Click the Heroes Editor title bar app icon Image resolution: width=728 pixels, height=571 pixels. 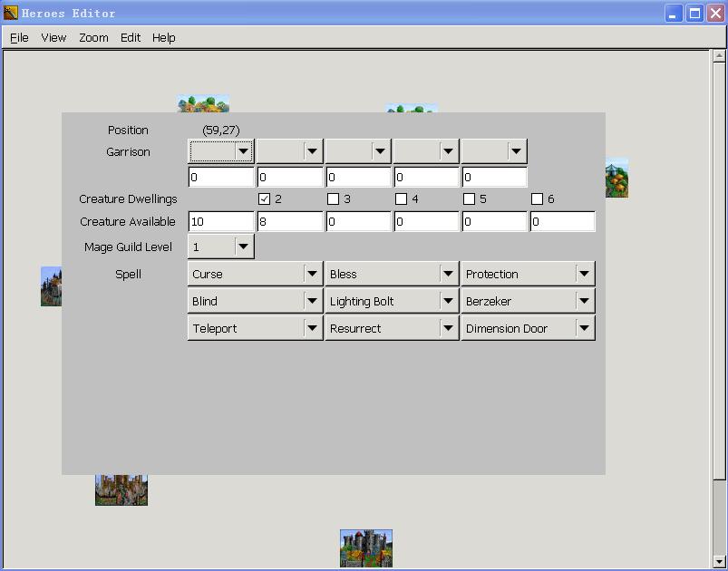pos(10,13)
